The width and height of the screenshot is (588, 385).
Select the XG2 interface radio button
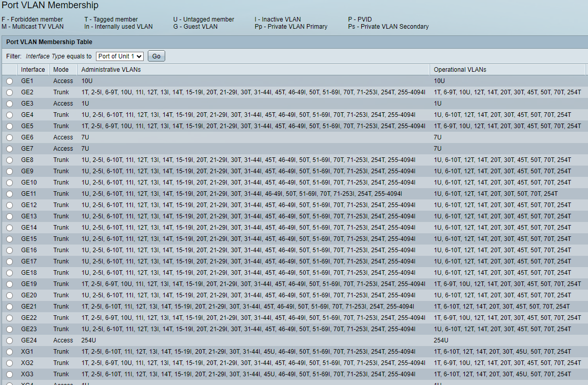click(10, 363)
